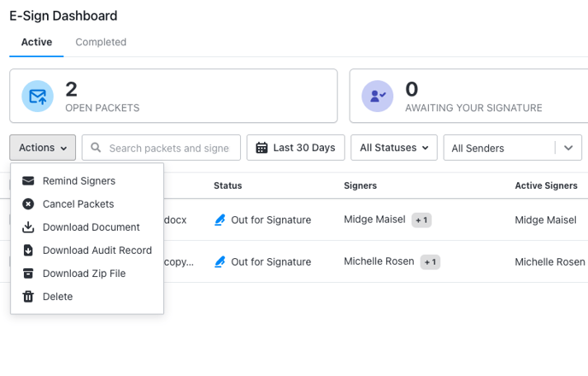Open the Last 30 Days date filter
The height and width of the screenshot is (376, 588).
296,148
